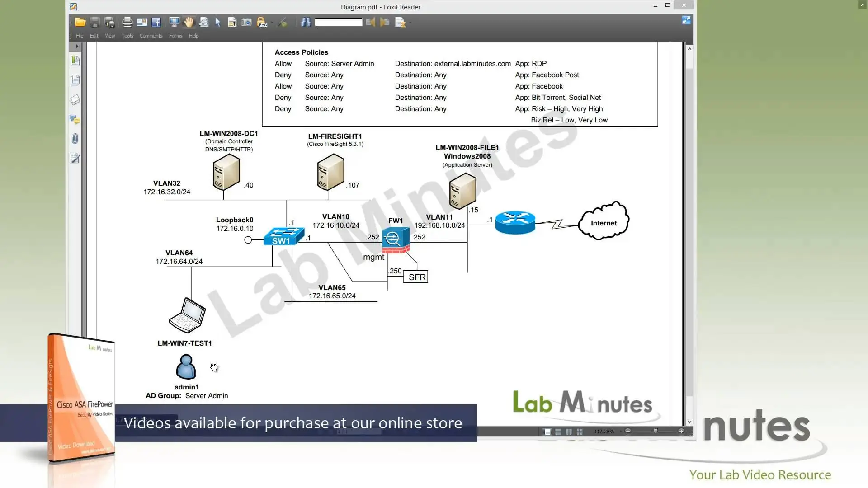Screen dimensions: 868x488
Task: Print the document using printer icon
Action: tap(127, 22)
